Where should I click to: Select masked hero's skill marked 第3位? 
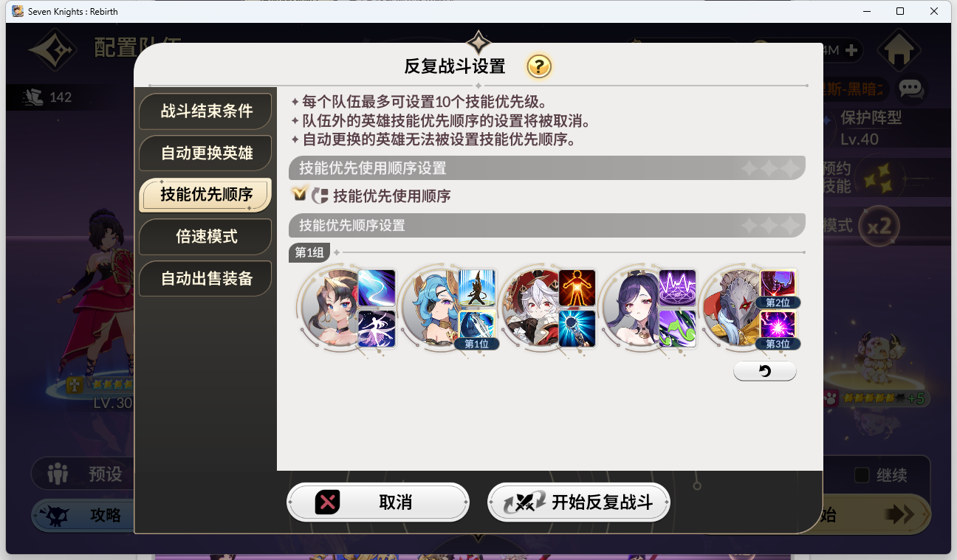coord(778,329)
